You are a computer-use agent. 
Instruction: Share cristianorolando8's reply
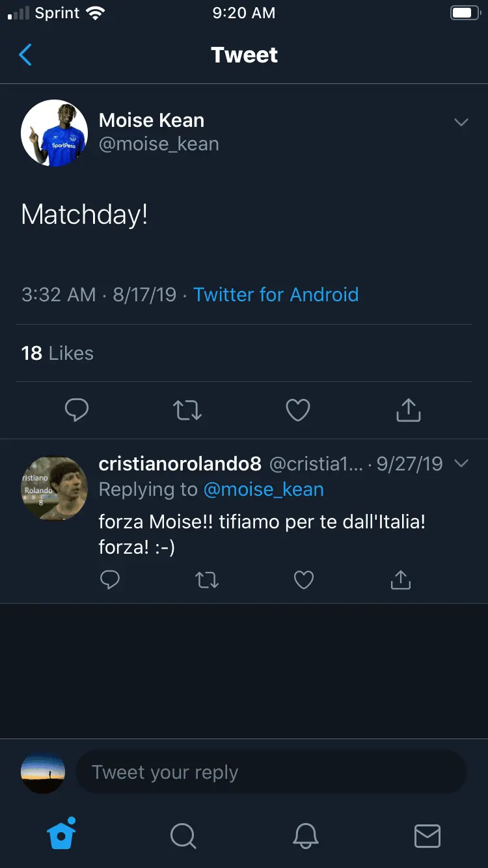(x=401, y=579)
